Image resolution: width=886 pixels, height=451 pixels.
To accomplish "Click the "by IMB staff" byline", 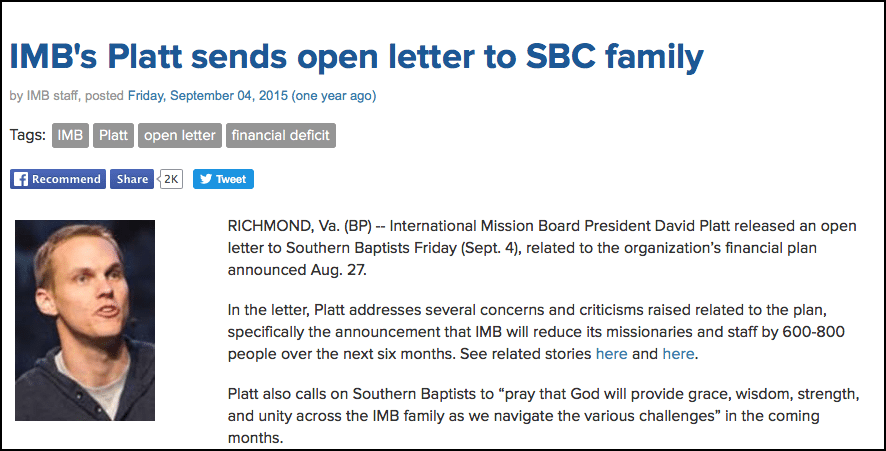I will [x=45, y=96].
